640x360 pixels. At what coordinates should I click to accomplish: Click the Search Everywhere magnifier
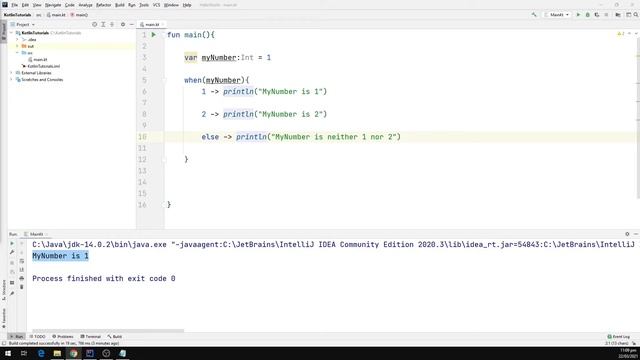pyautogui.click(x=636, y=15)
